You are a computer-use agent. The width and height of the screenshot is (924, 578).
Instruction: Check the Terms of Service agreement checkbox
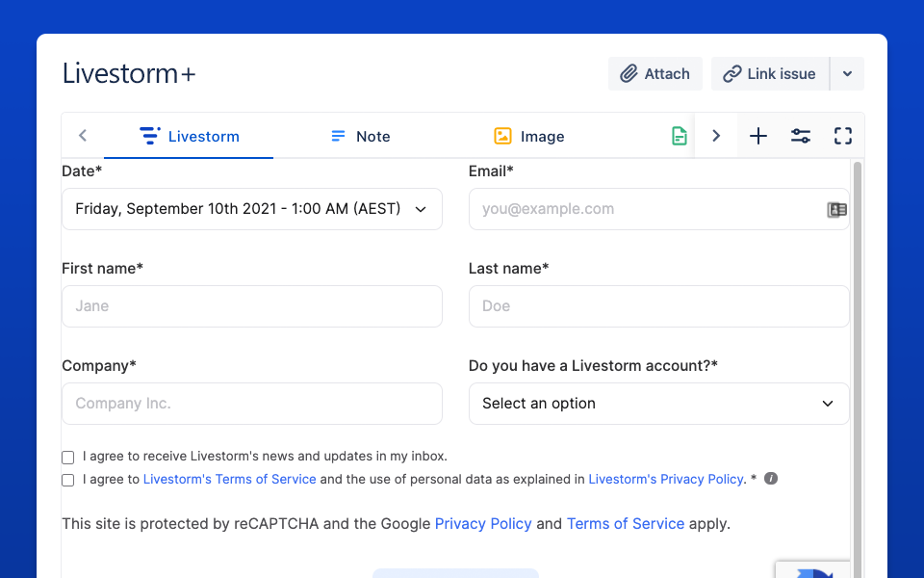[x=68, y=480]
